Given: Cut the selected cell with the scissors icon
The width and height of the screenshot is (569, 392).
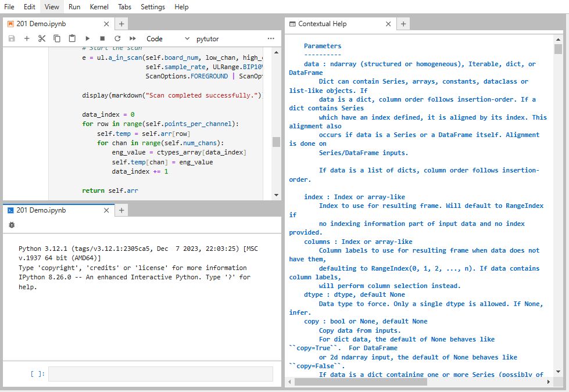Looking at the screenshot, I should pyautogui.click(x=42, y=38).
